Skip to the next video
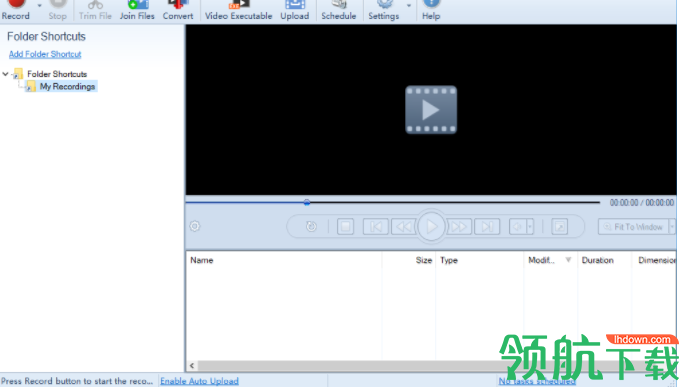Image resolution: width=679 pixels, height=387 pixels. point(487,226)
